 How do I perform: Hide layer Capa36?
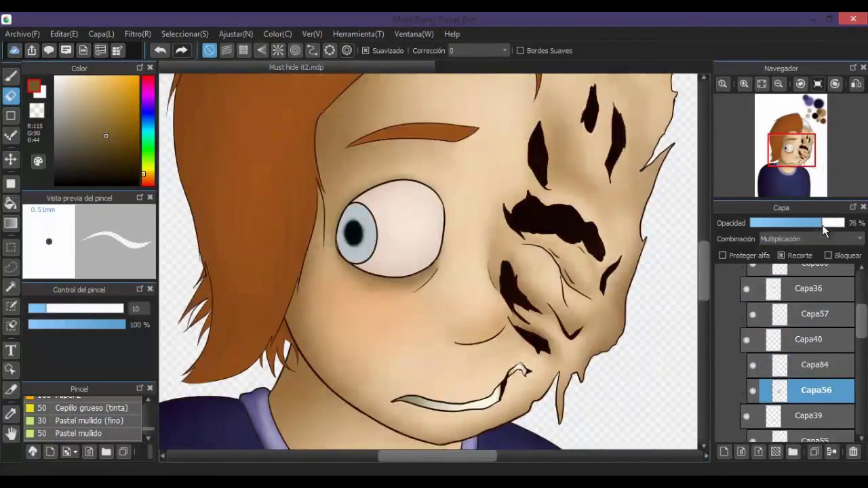(x=747, y=289)
